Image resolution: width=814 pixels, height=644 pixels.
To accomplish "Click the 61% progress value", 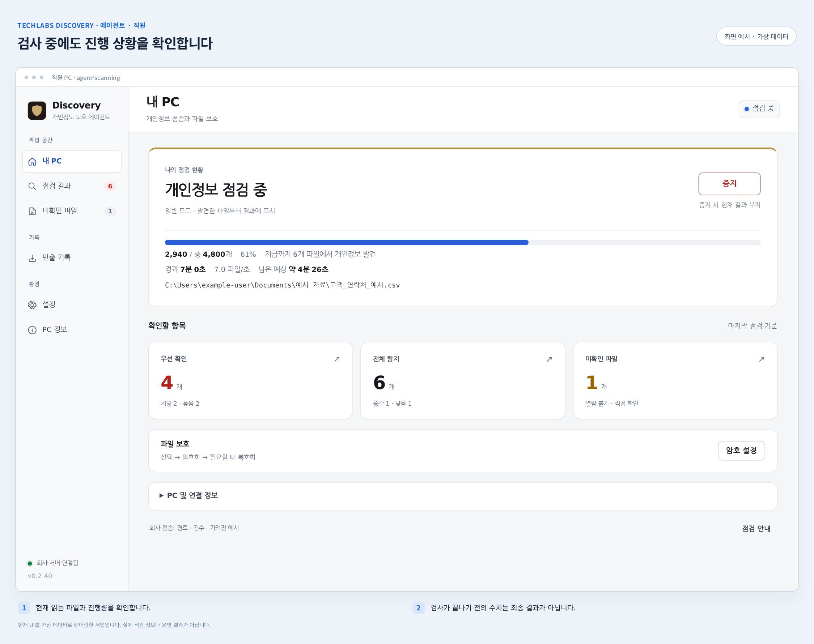I will point(248,255).
